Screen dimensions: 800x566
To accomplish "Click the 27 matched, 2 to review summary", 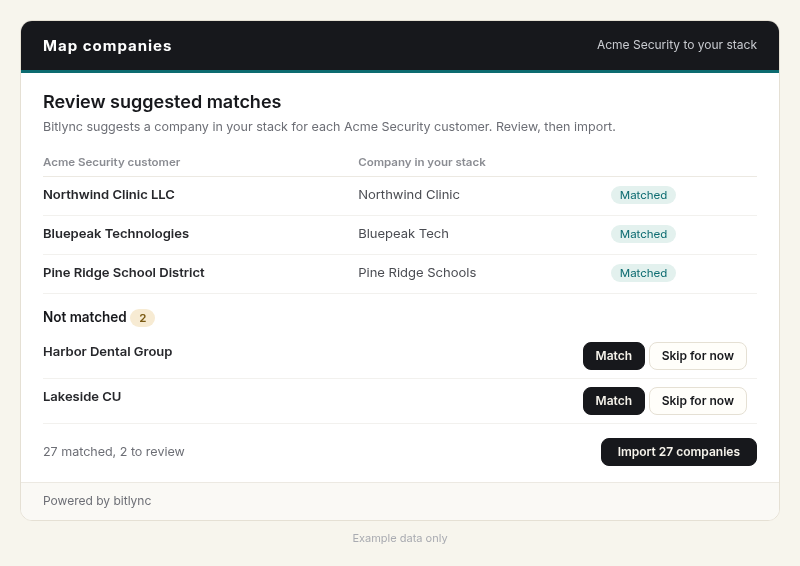I will pos(114,452).
